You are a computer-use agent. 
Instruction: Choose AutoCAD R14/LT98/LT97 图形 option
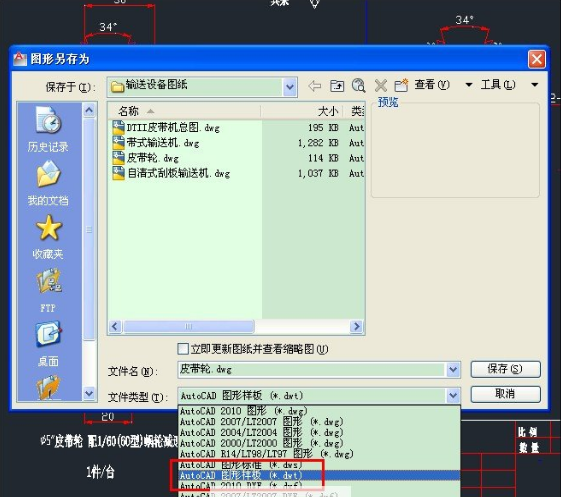coord(319,454)
